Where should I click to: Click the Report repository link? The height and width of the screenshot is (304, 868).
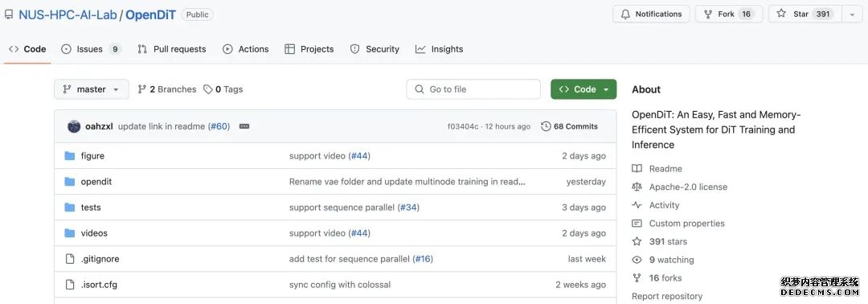click(667, 296)
